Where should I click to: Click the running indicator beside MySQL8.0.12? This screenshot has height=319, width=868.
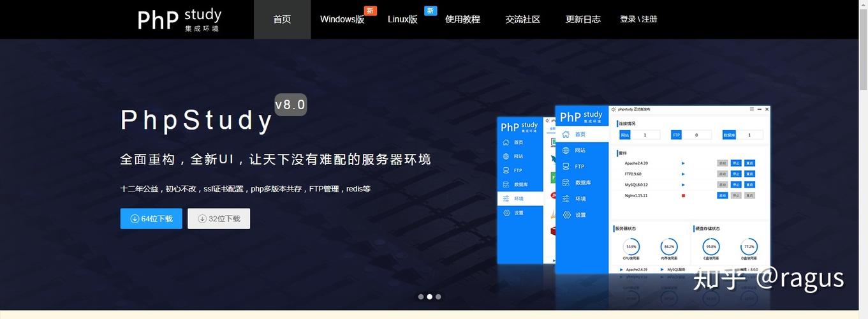683,184
